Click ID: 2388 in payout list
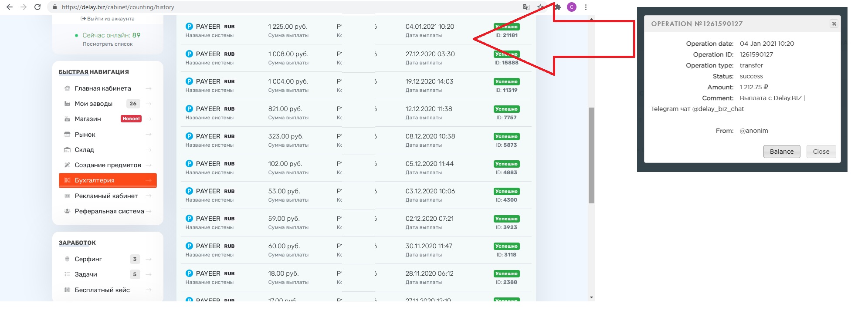The image size is (868, 324). point(506,282)
